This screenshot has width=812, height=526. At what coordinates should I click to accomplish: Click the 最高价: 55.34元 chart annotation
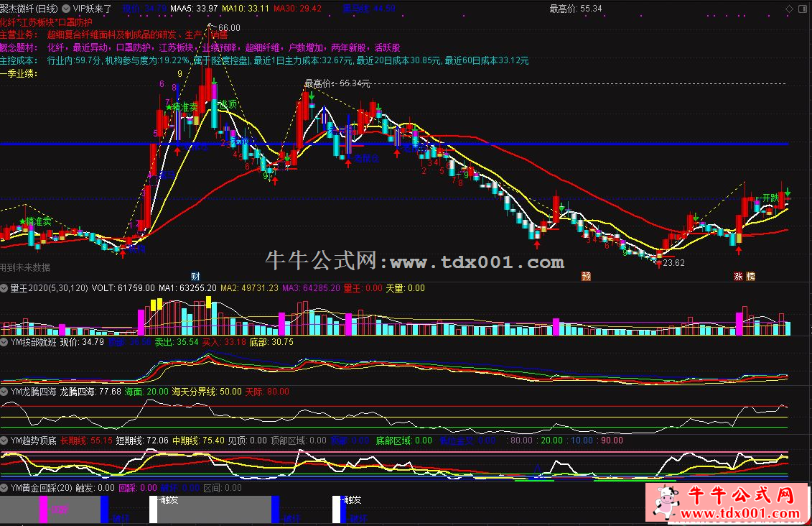(337, 83)
